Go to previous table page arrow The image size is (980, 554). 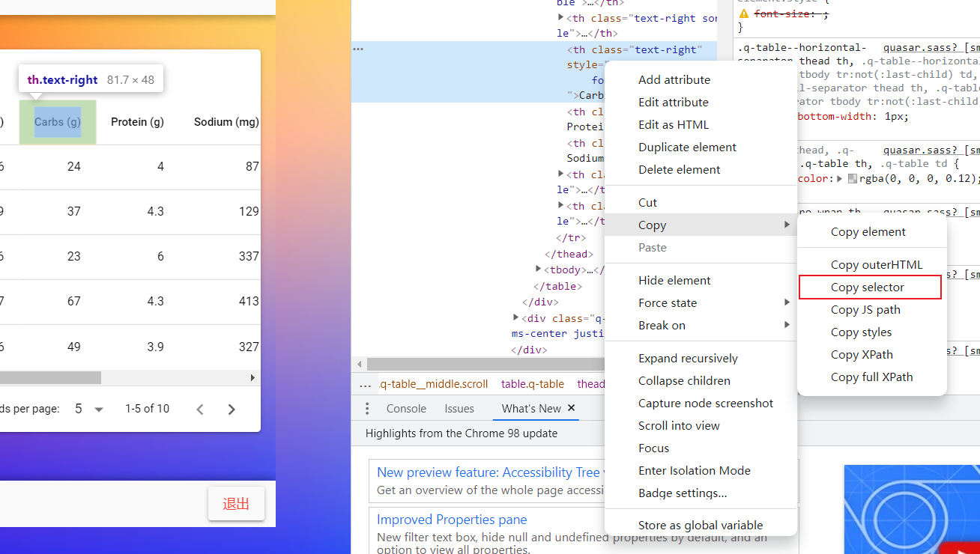coord(200,410)
